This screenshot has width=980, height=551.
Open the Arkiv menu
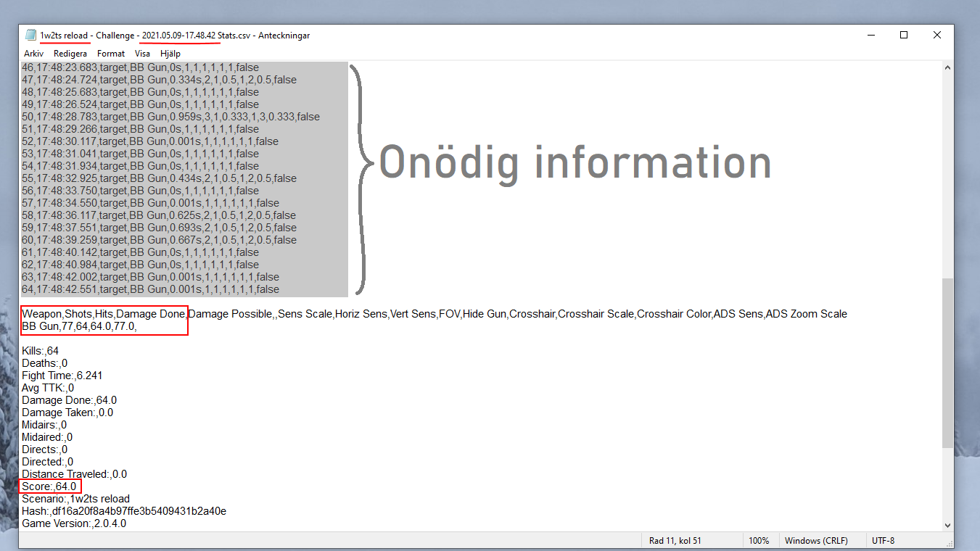tap(33, 54)
